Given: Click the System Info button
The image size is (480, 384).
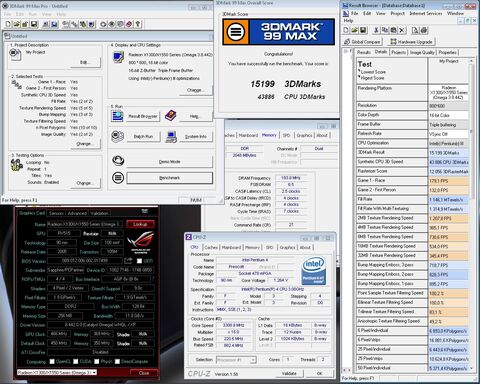Looking at the screenshot, I should (196, 137).
